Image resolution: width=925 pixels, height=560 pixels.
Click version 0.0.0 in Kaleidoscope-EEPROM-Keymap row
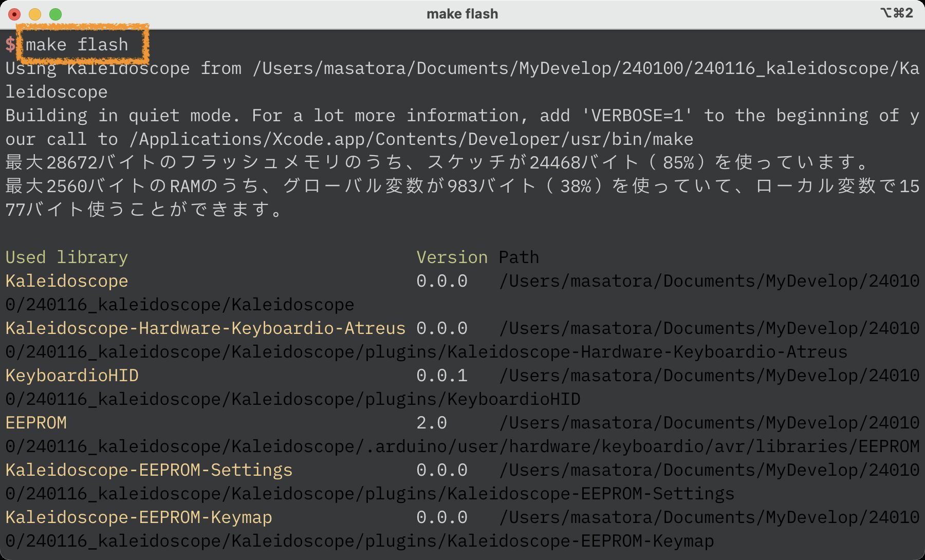(x=442, y=517)
